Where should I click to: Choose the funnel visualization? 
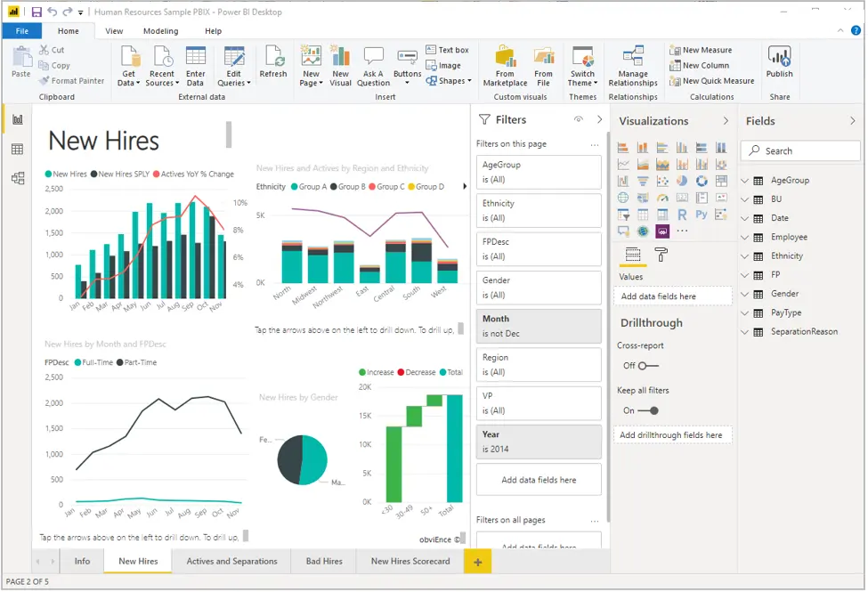(x=643, y=181)
